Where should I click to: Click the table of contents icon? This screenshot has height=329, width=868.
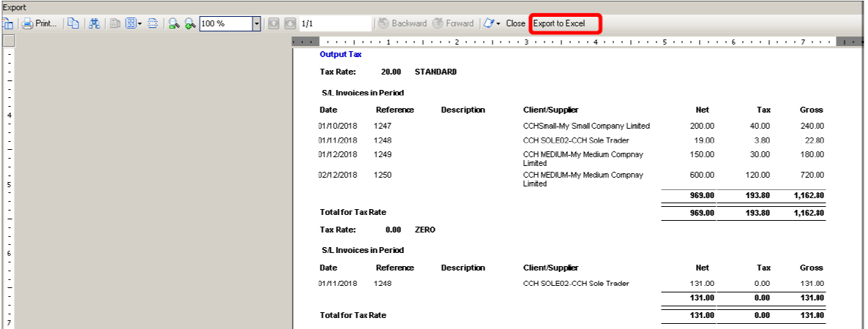[8, 24]
